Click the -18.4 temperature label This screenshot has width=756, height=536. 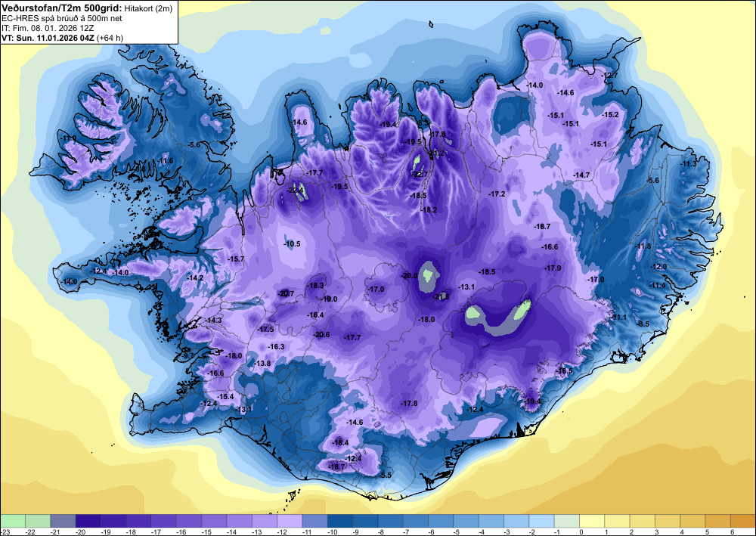[340, 442]
